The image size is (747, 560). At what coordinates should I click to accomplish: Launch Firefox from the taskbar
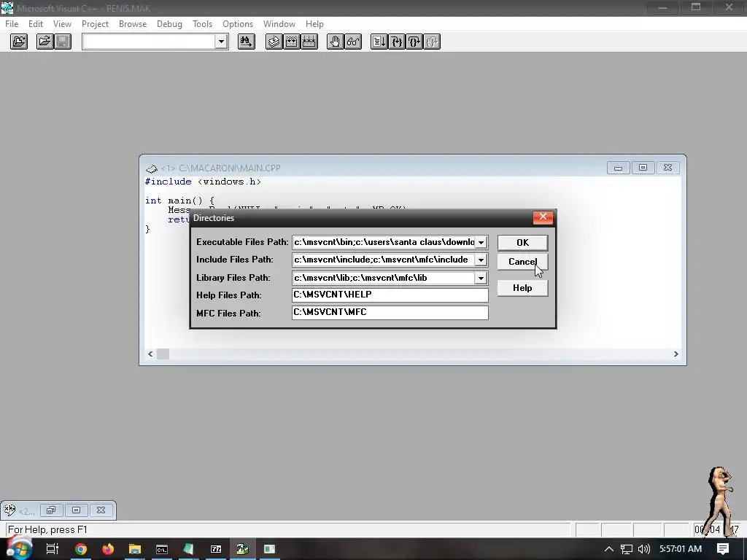108,549
